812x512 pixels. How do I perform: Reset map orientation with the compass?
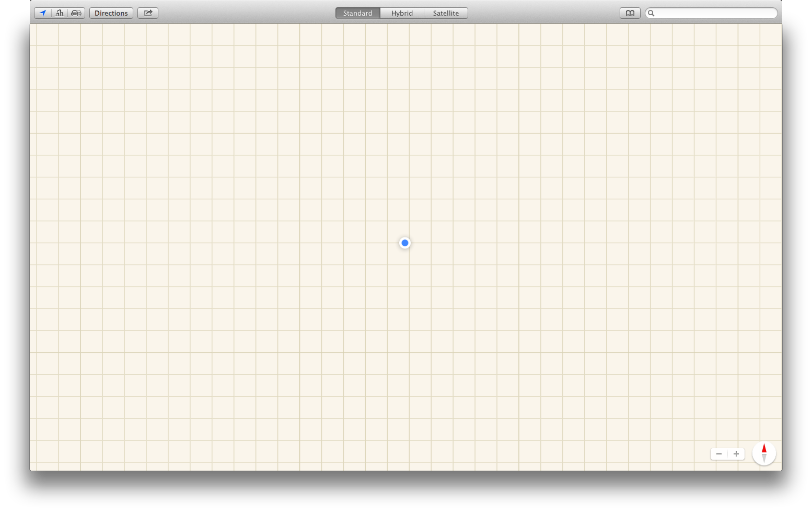point(764,453)
